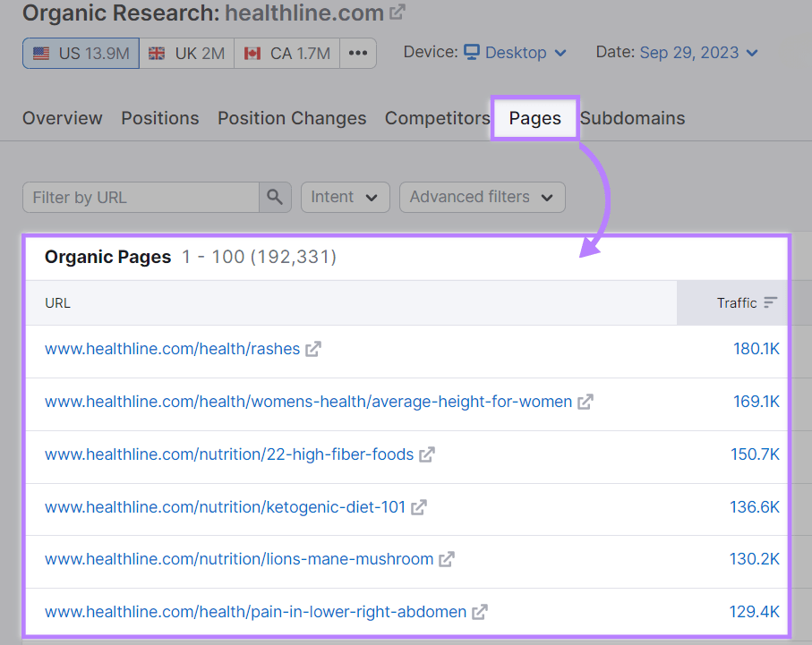Viewport: 812px width, 645px height.
Task: Open the Device Desktop dropdown
Action: (x=515, y=53)
